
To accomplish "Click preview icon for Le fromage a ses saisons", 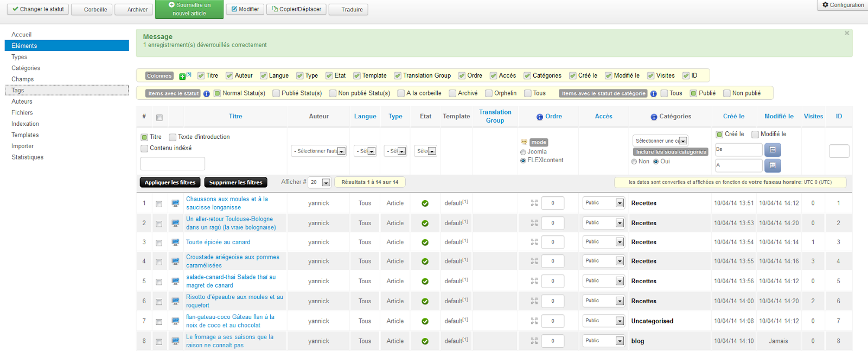I will click(x=176, y=341).
